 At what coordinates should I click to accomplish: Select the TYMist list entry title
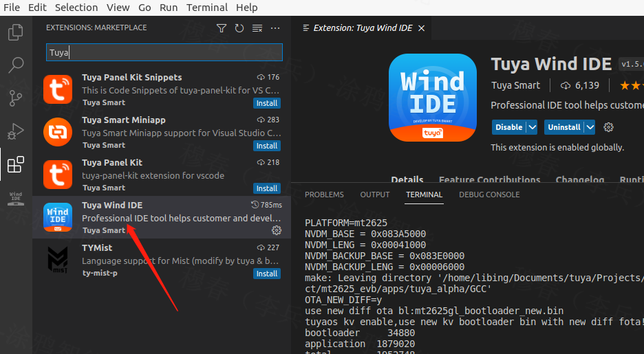click(97, 247)
